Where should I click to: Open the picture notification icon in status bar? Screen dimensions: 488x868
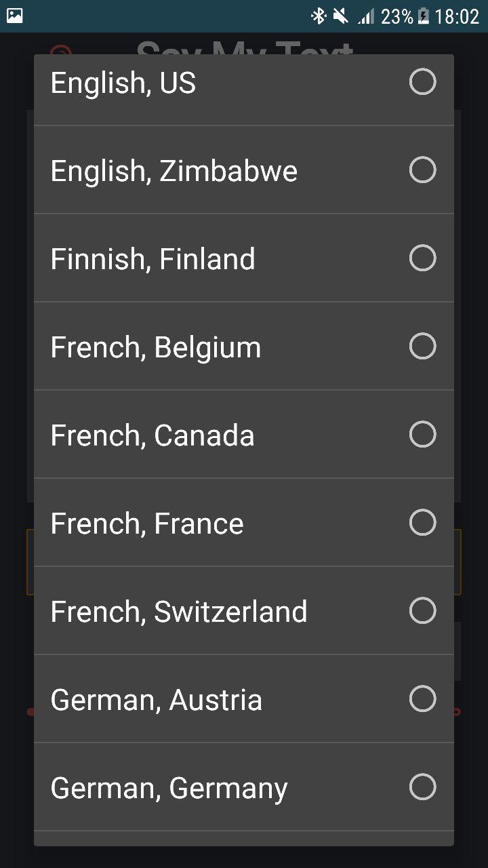coord(14,16)
